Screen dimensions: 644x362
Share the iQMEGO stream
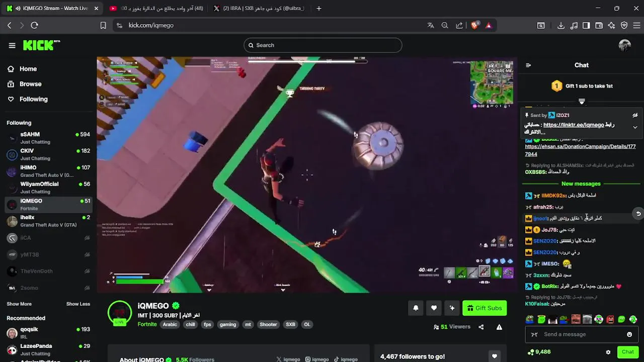(x=481, y=327)
